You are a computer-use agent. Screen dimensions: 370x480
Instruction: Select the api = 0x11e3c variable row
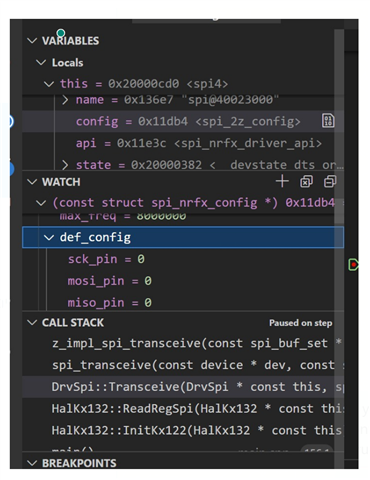pos(183,143)
